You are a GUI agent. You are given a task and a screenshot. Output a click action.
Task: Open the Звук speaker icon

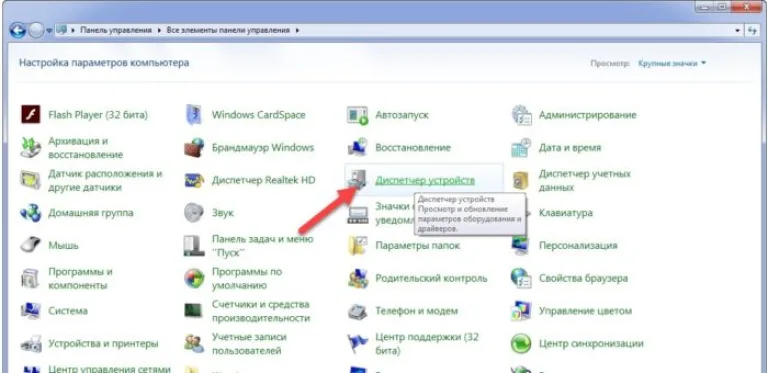[194, 213]
